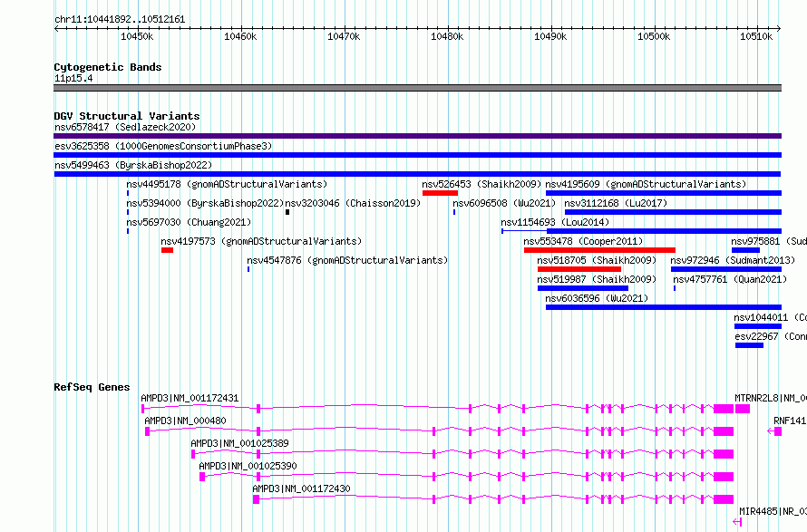Select MIR4485 gene label
Image resolution: width=807 pixels, height=532 pixels.
[773, 511]
